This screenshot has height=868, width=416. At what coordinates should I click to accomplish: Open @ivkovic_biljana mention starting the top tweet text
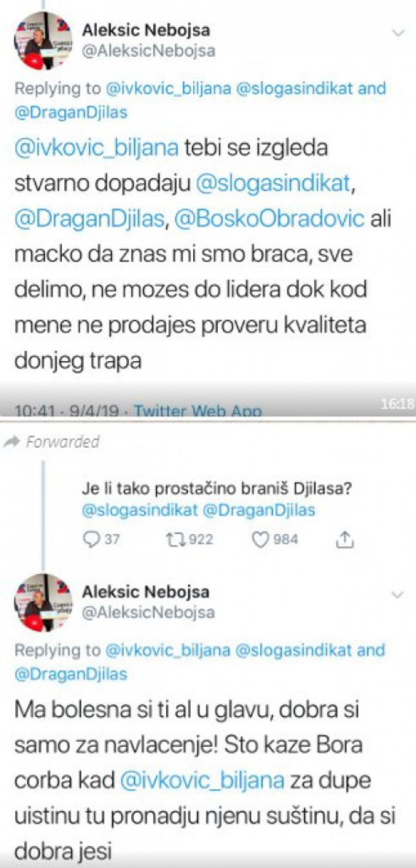tap(97, 148)
